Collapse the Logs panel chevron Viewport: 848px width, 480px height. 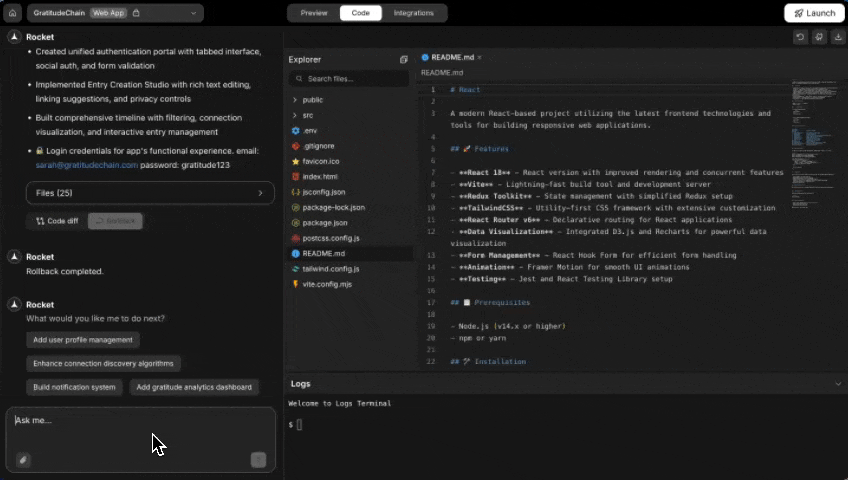[838, 384]
